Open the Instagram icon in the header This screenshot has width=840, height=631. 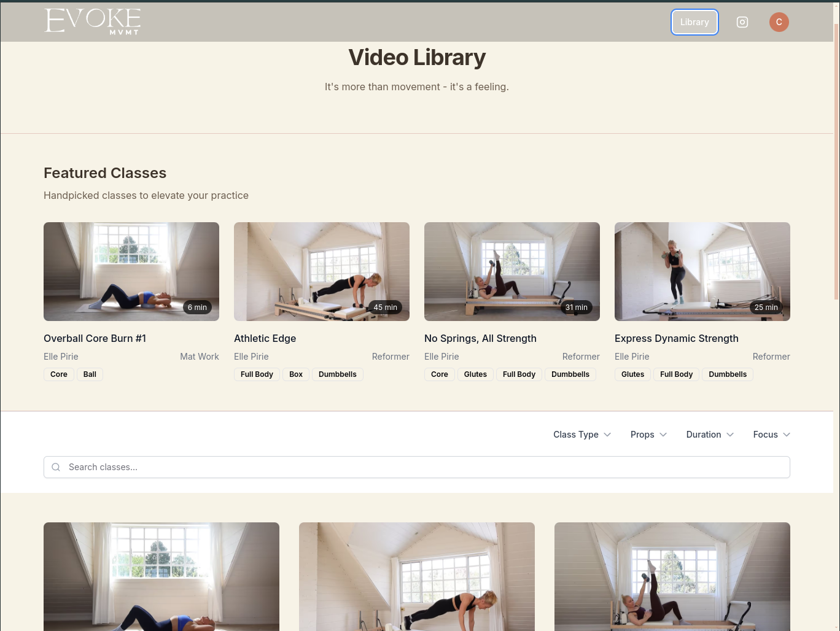[x=742, y=22]
